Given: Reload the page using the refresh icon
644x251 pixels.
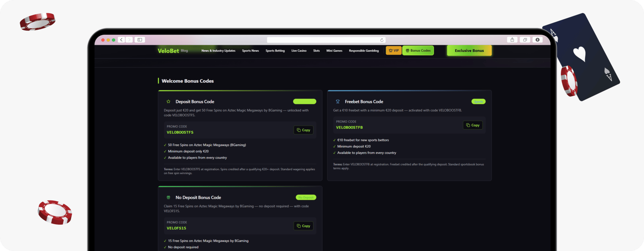Looking at the screenshot, I should coord(382,40).
